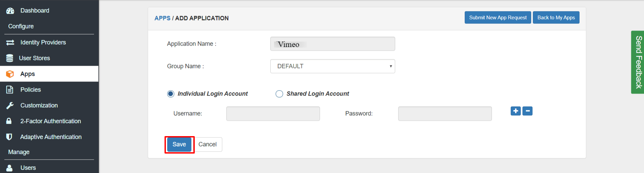Click the Configure section heading
The image size is (644, 173).
(x=21, y=26)
